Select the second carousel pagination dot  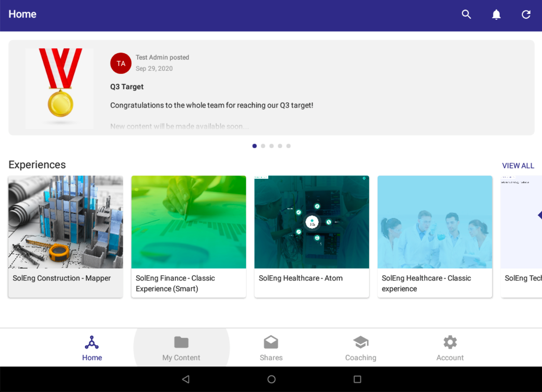coord(263,146)
